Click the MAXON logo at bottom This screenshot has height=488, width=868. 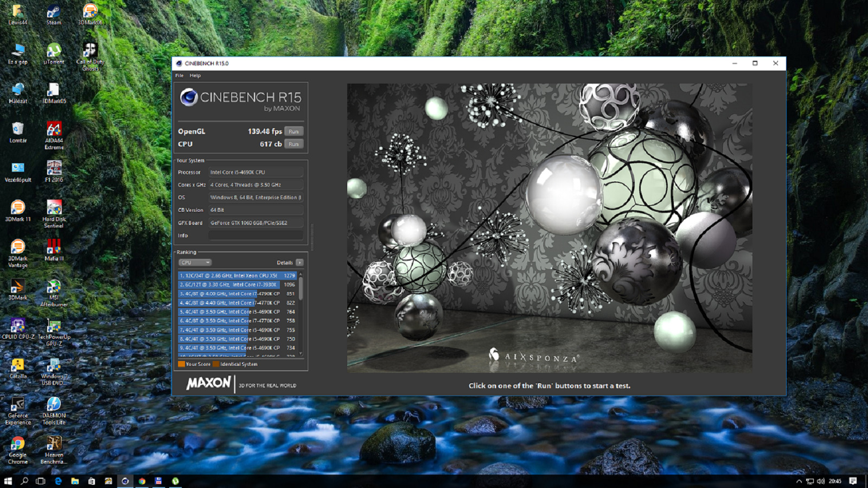(x=208, y=383)
